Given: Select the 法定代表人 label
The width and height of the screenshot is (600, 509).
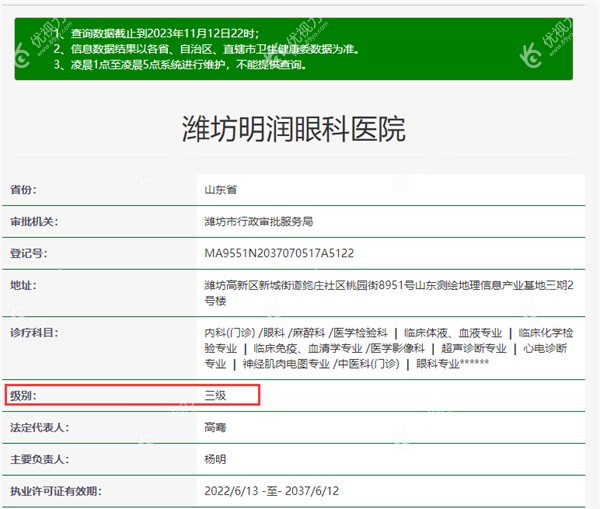Looking at the screenshot, I should 39,427.
